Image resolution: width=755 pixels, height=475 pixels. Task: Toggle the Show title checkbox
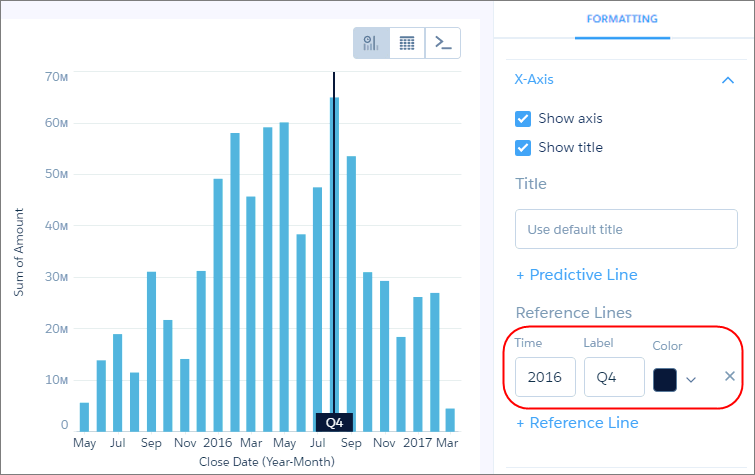[x=523, y=148]
